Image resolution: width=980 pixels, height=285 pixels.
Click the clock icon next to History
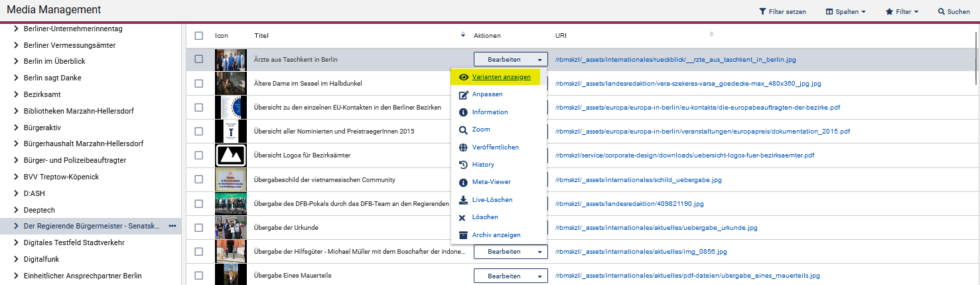pos(464,165)
